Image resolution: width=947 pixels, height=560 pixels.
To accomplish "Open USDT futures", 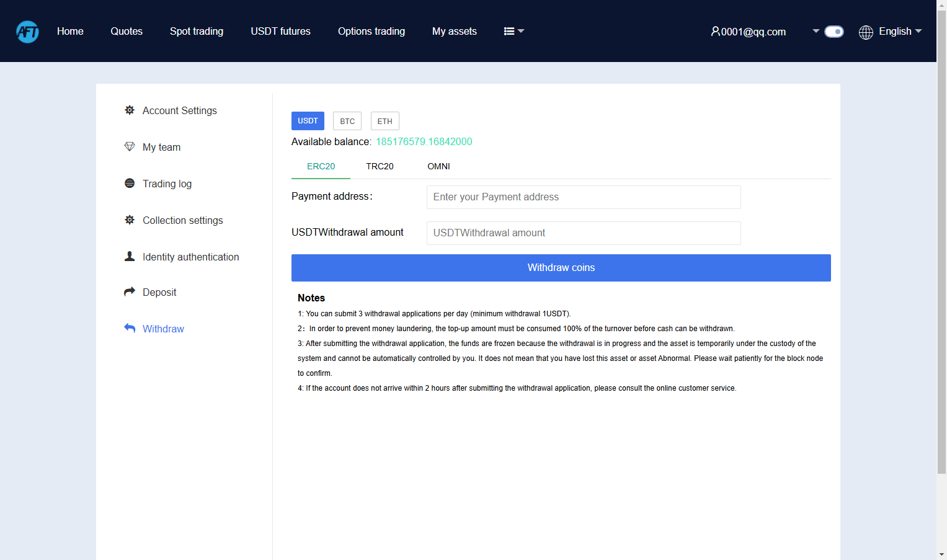I will tap(280, 31).
